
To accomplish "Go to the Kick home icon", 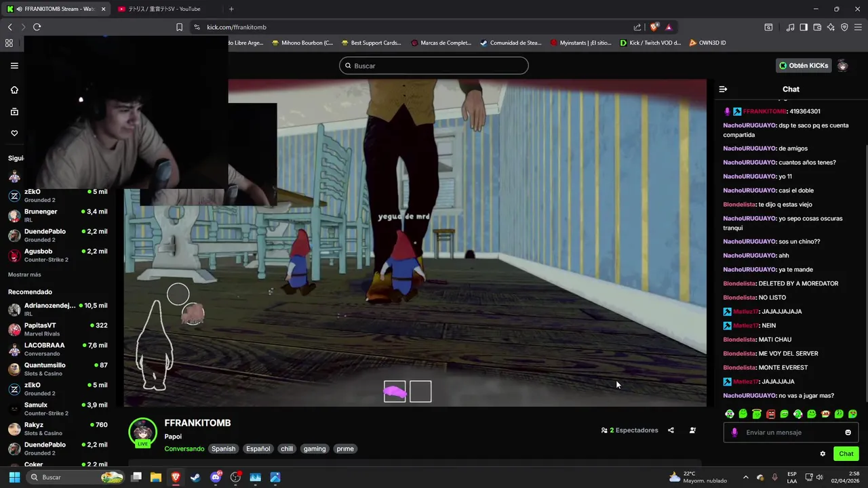I will pyautogui.click(x=14, y=90).
